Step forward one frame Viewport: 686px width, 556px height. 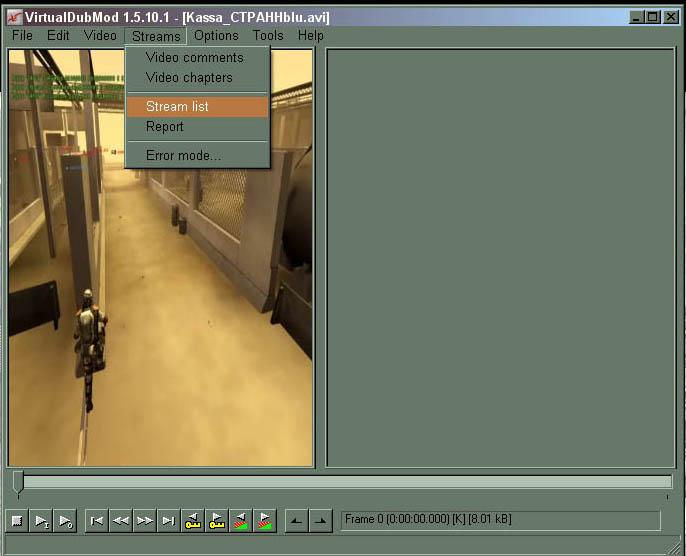(x=145, y=521)
